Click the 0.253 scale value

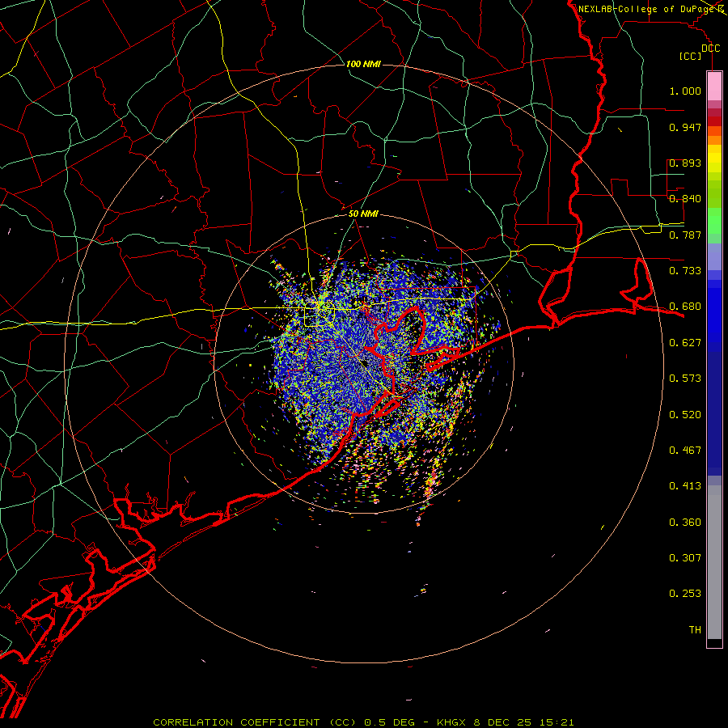[685, 594]
